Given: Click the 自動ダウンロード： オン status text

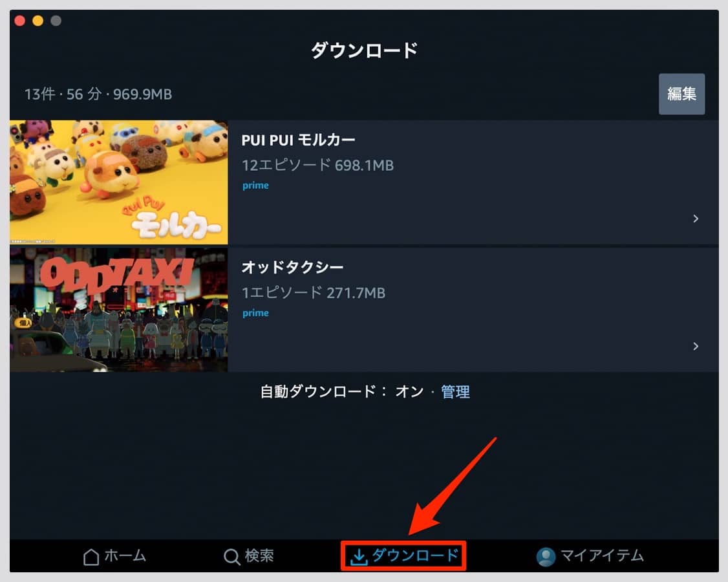Looking at the screenshot, I should pyautogui.click(x=342, y=392).
